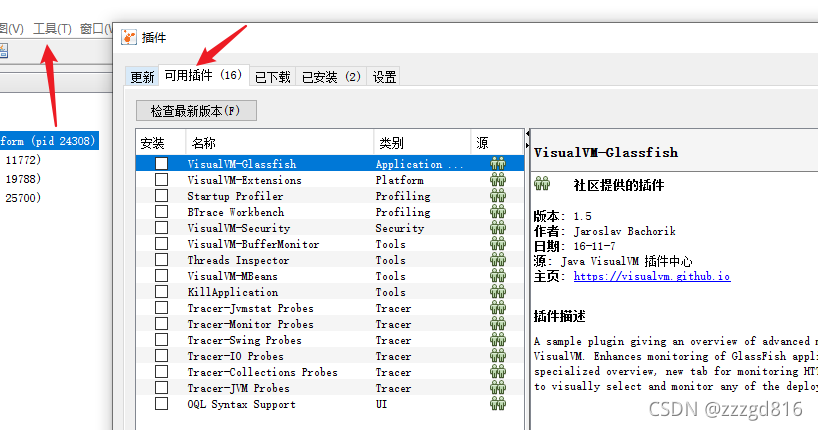Click the community source icon for OQL Syntax Support
This screenshot has width=818, height=430.
[x=498, y=403]
